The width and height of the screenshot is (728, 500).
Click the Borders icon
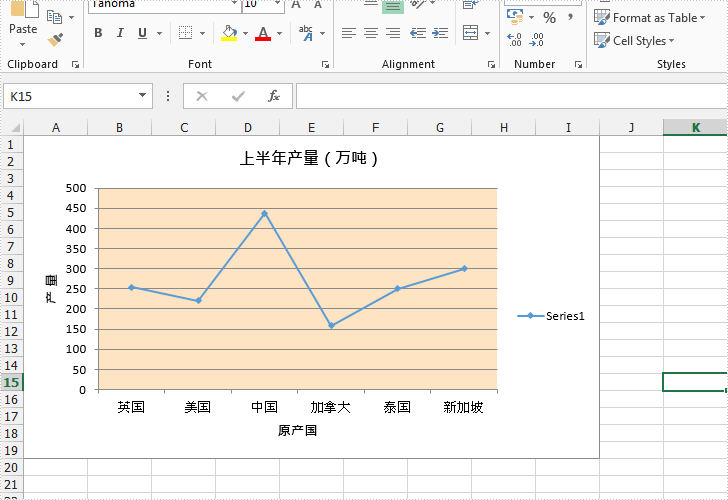(185, 33)
